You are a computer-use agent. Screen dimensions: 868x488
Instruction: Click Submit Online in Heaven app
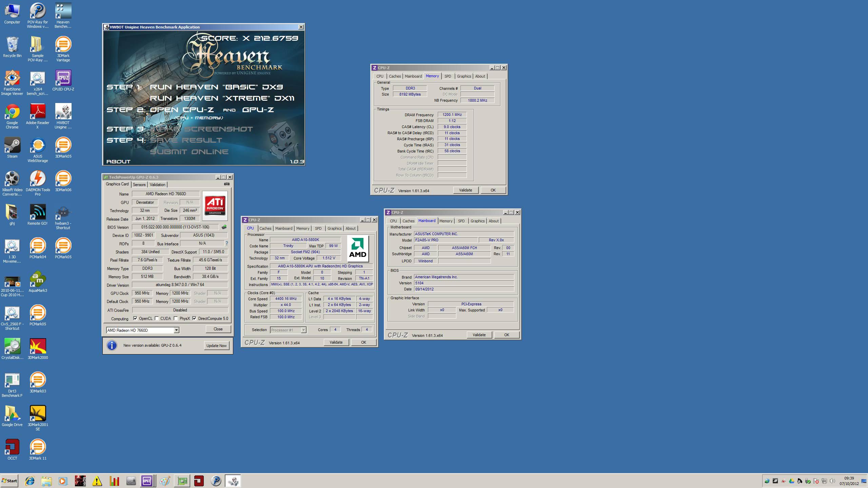(x=189, y=152)
